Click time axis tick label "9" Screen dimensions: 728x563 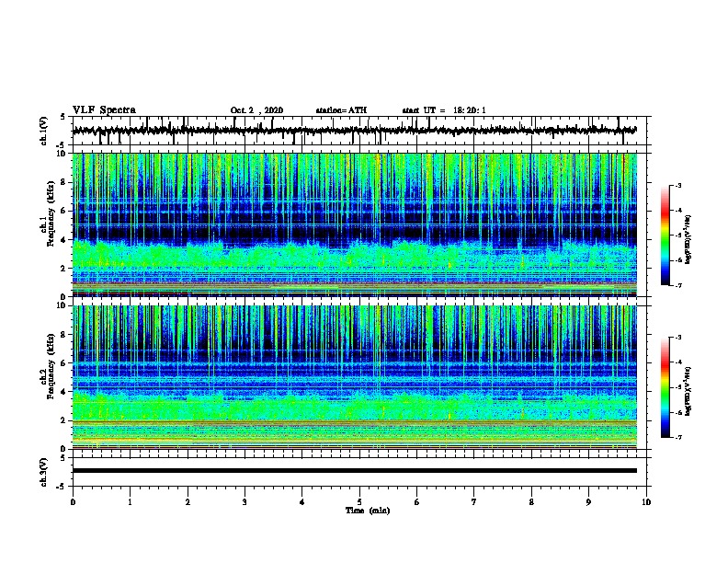pos(588,502)
